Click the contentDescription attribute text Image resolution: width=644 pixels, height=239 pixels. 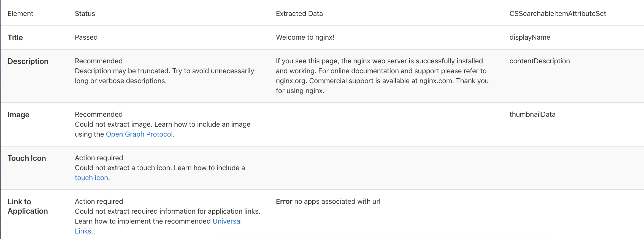pos(539,61)
